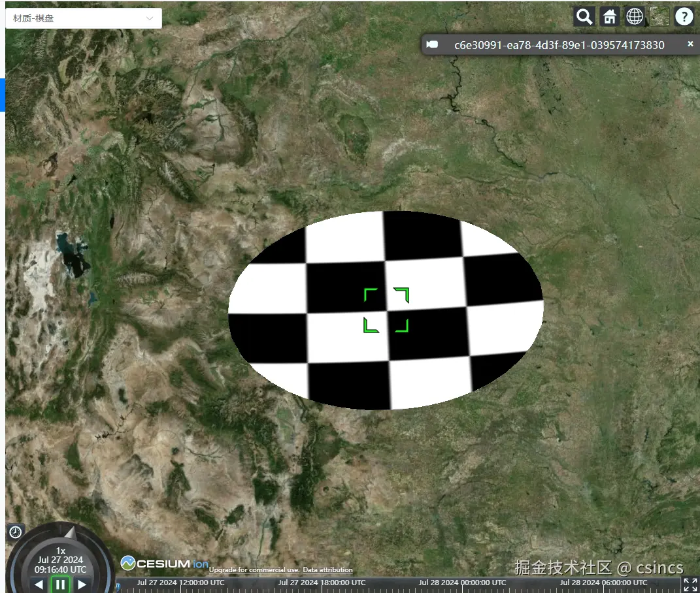Viewport: 700px width, 593px height.
Task: Open the Cesium geocoder search icon
Action: (584, 17)
